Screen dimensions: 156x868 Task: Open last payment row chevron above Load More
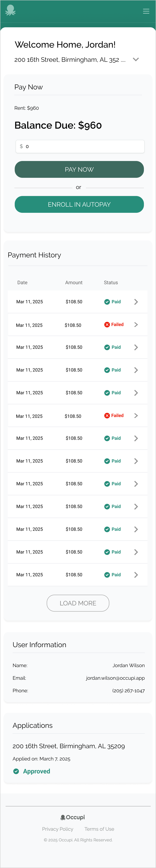click(x=136, y=575)
